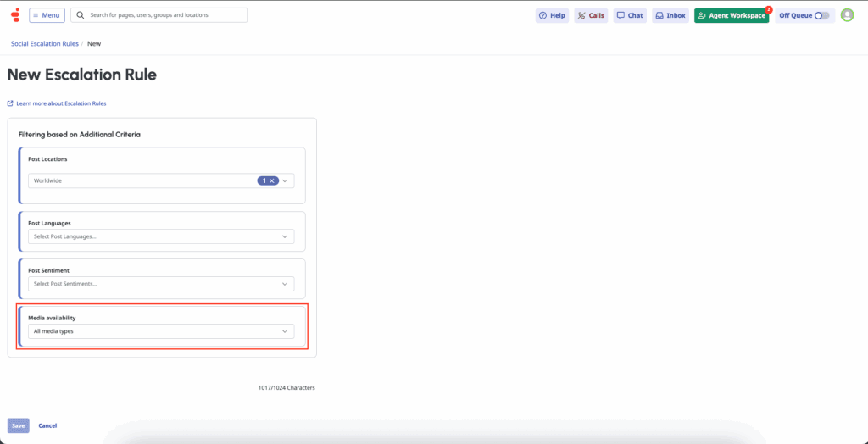The height and width of the screenshot is (444, 868).
Task: Cancel the new escalation rule
Action: [47, 425]
